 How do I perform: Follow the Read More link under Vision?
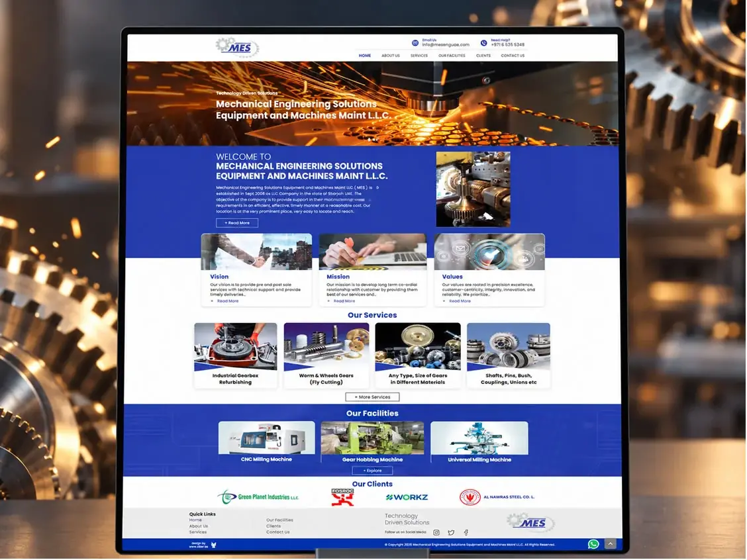tap(228, 301)
